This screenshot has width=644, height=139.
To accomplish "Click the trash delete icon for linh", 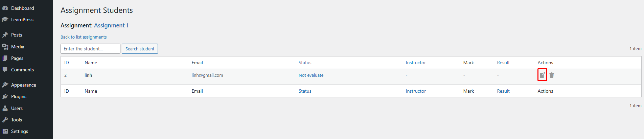I will (552, 75).
